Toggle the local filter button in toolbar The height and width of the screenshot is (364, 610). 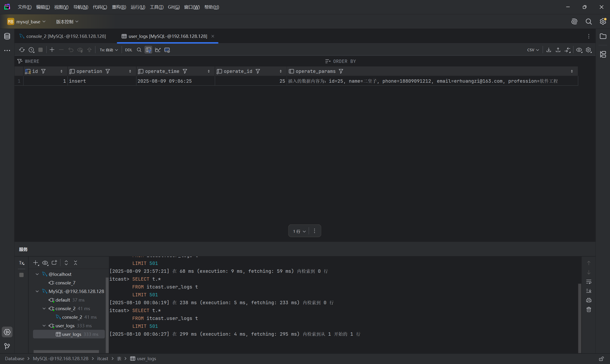pos(148,50)
